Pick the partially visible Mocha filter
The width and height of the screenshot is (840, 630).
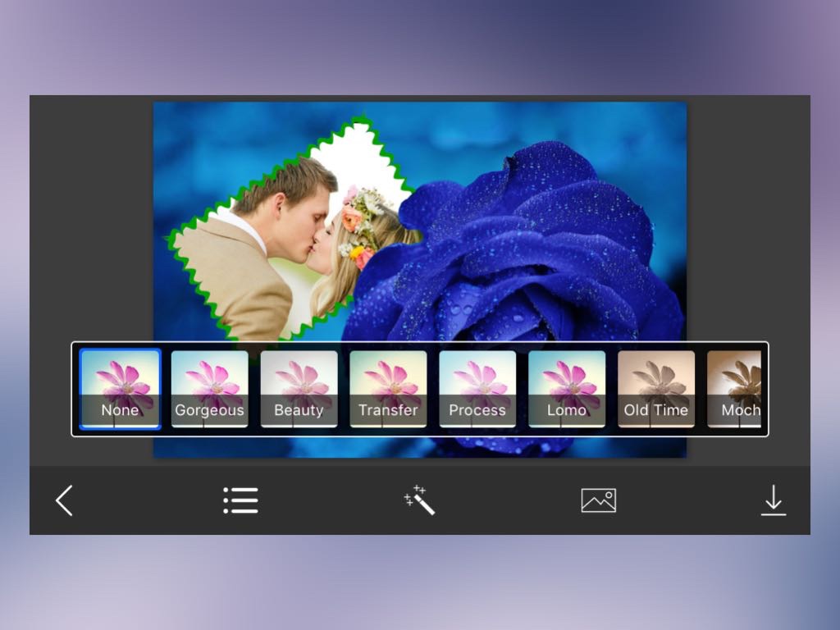click(x=734, y=389)
